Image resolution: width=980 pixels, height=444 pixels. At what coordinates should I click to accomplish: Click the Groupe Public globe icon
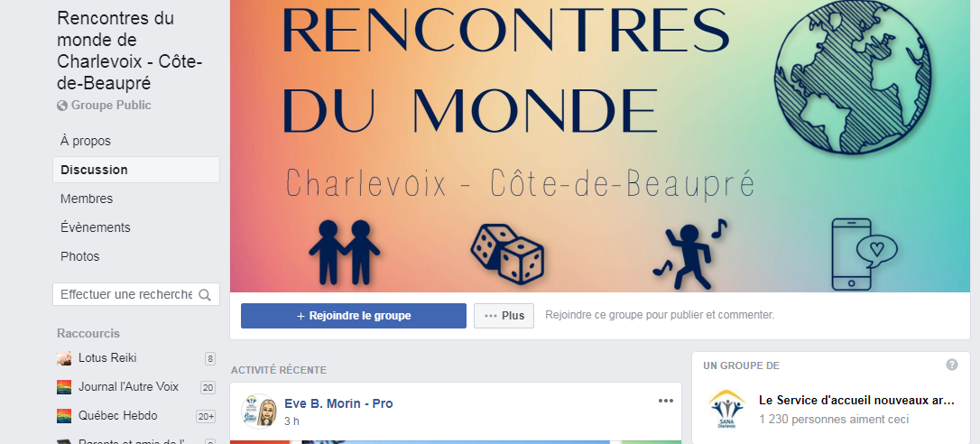pyautogui.click(x=62, y=106)
